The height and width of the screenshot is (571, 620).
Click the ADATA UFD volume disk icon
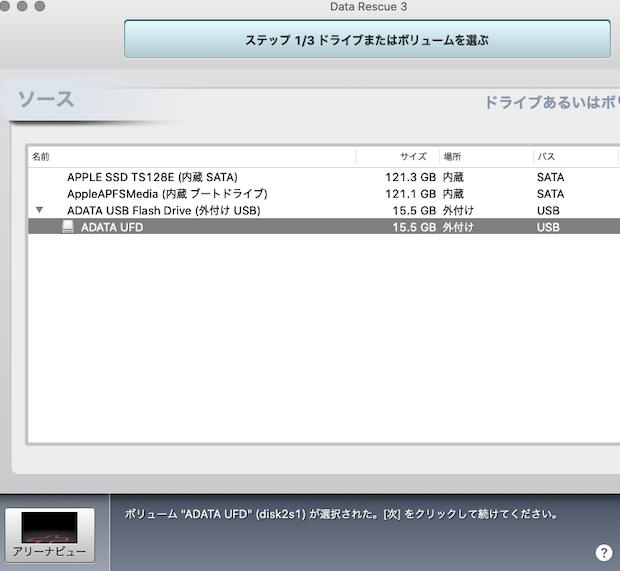(x=68, y=227)
